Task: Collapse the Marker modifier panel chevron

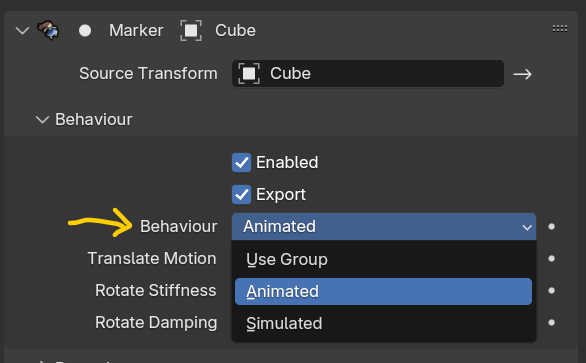Action: pos(22,31)
